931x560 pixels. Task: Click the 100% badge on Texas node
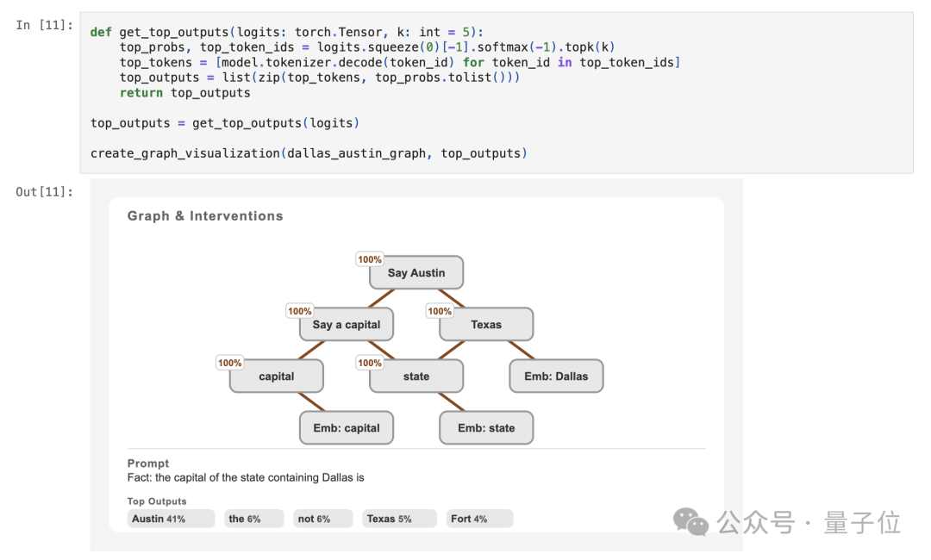[440, 311]
